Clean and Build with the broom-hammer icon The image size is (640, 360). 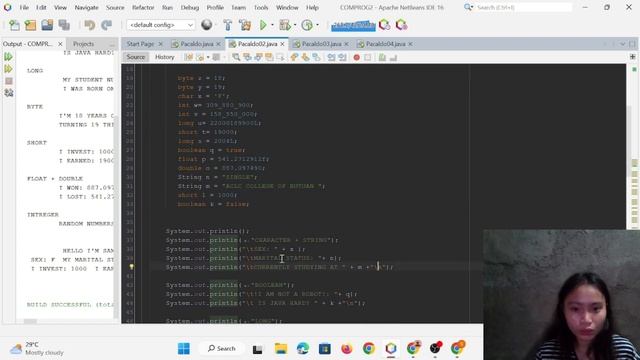coord(245,25)
